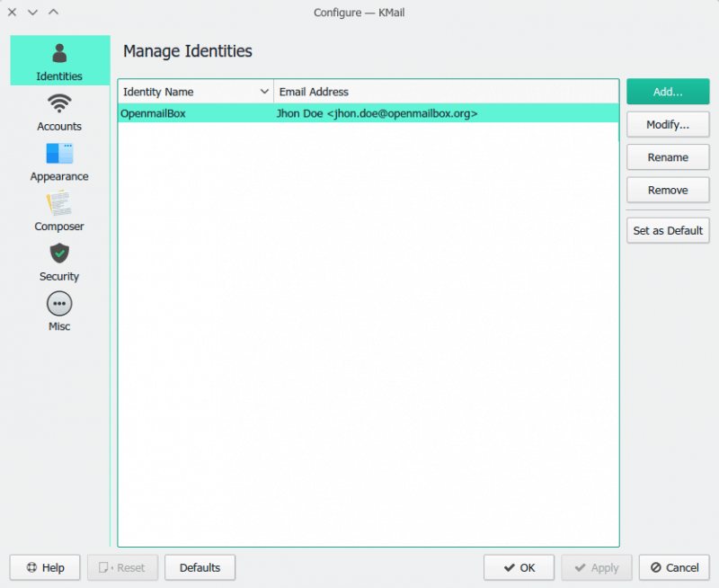Confirm settings with OK
719x588 pixels.
[x=519, y=567]
